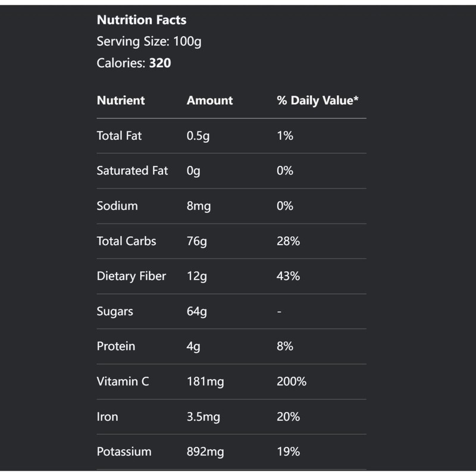Click the Iron 3.5mg amount cell
Viewport: 476px width, 476px height.
(203, 417)
